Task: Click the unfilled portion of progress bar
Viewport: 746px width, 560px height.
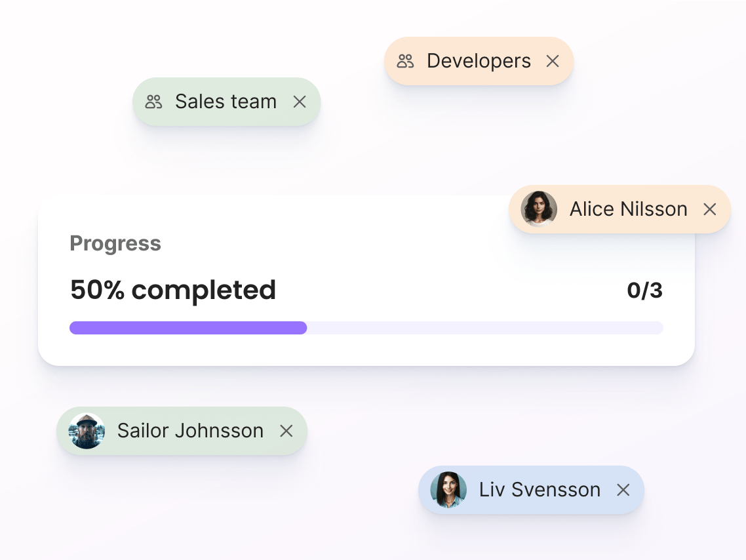Action: [x=485, y=328]
